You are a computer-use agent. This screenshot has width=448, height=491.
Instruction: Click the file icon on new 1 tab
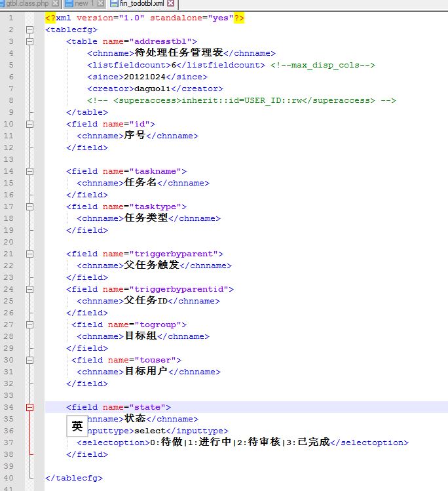pos(69,4)
